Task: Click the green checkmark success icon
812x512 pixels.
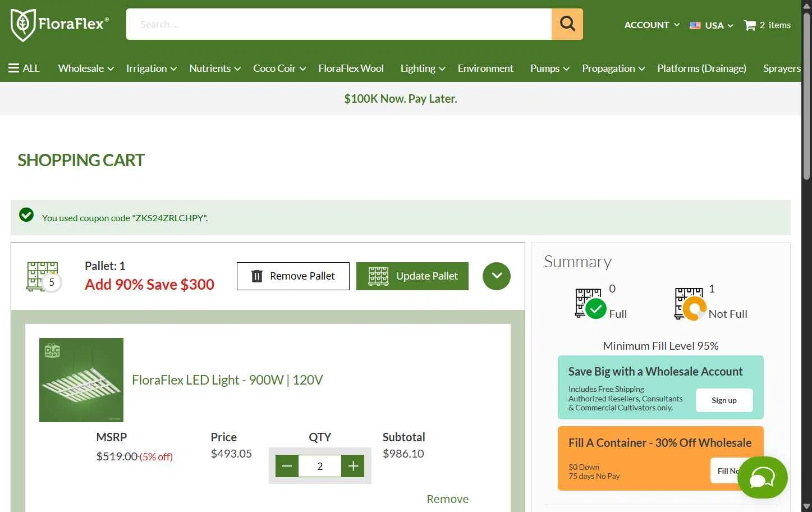Action: [x=26, y=215]
